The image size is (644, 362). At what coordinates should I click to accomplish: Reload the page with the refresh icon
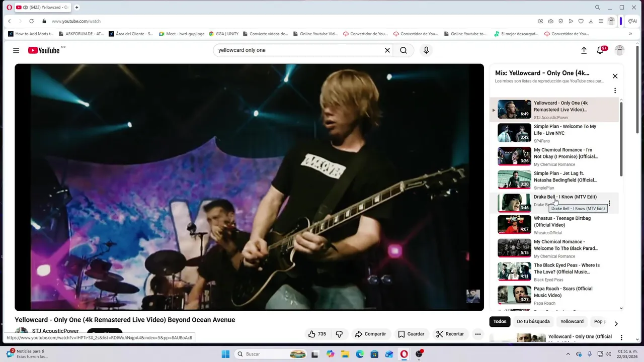coord(31,21)
